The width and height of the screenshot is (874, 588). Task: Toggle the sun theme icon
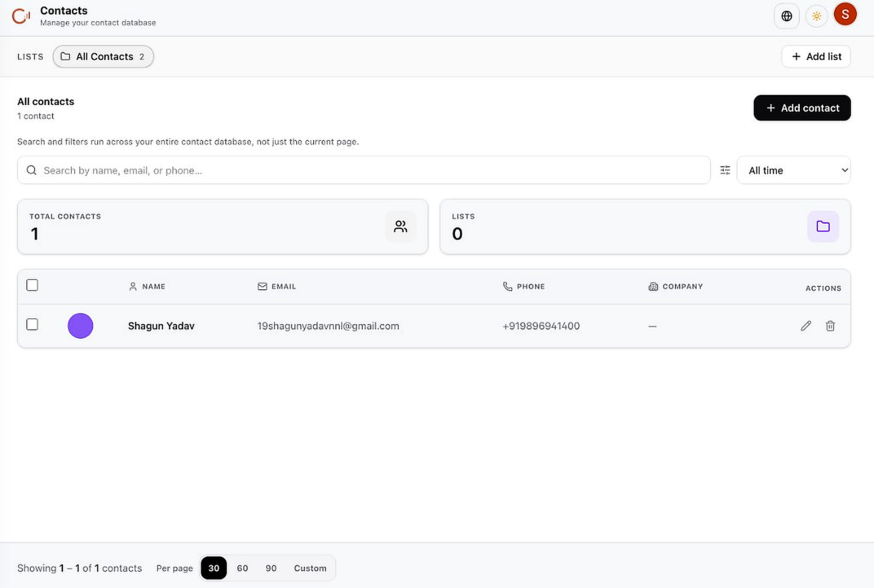pyautogui.click(x=816, y=16)
